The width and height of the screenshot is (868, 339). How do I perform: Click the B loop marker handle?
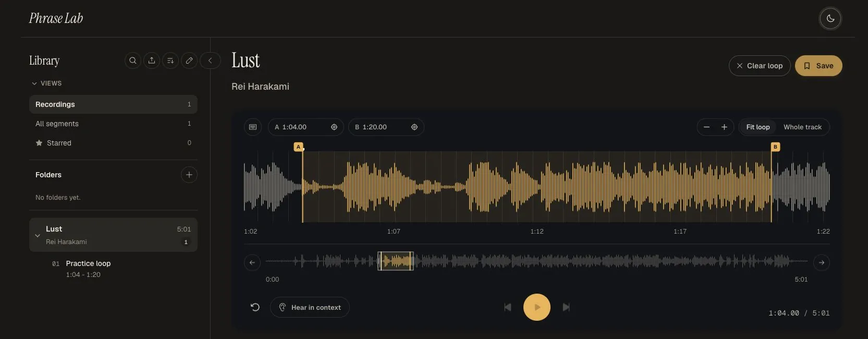coord(775,147)
